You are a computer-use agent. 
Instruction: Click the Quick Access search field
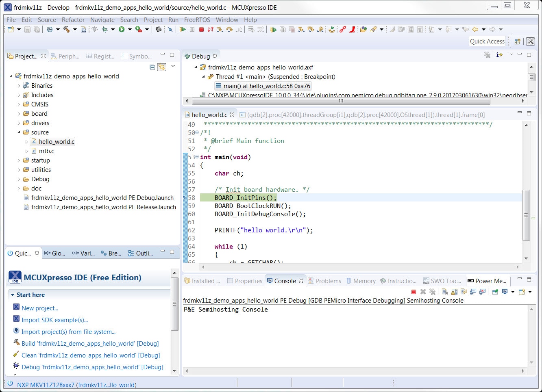[x=487, y=41]
